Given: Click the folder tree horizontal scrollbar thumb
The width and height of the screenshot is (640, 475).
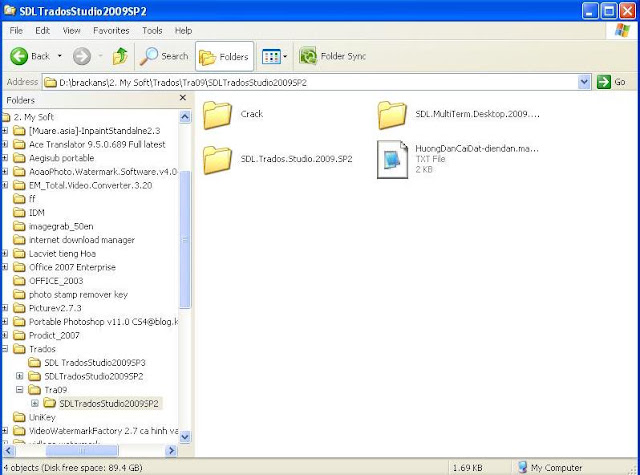Looking at the screenshot, I should [82, 451].
